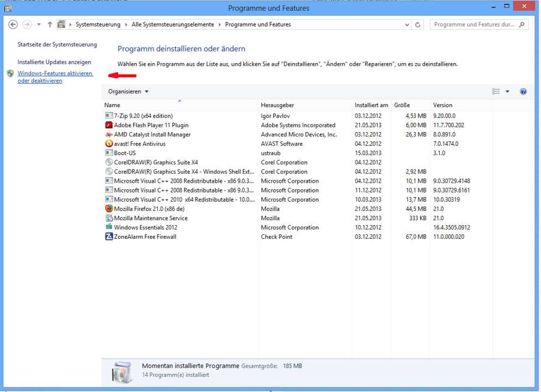Screen dimensions: 541x392
Task: Select the 7-Zip 9.20 icon
Action: pos(109,115)
